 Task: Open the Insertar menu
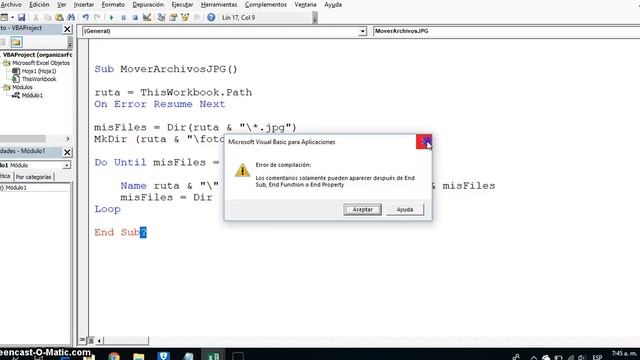click(x=84, y=4)
